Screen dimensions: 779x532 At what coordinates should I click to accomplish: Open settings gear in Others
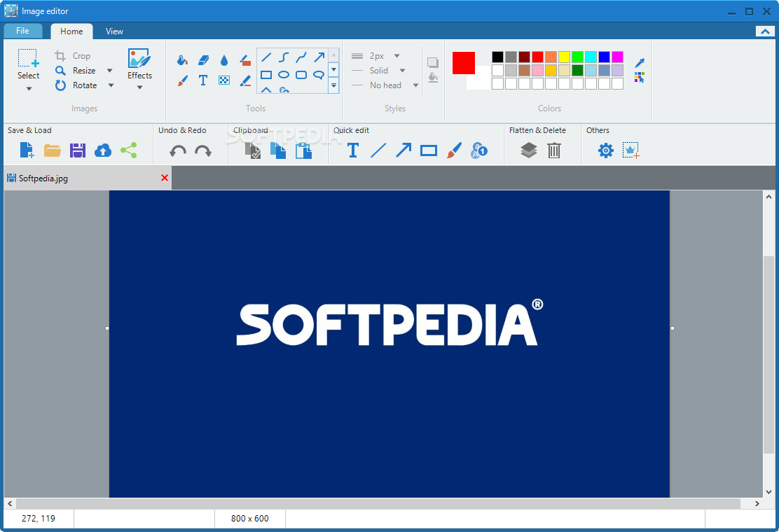[605, 150]
